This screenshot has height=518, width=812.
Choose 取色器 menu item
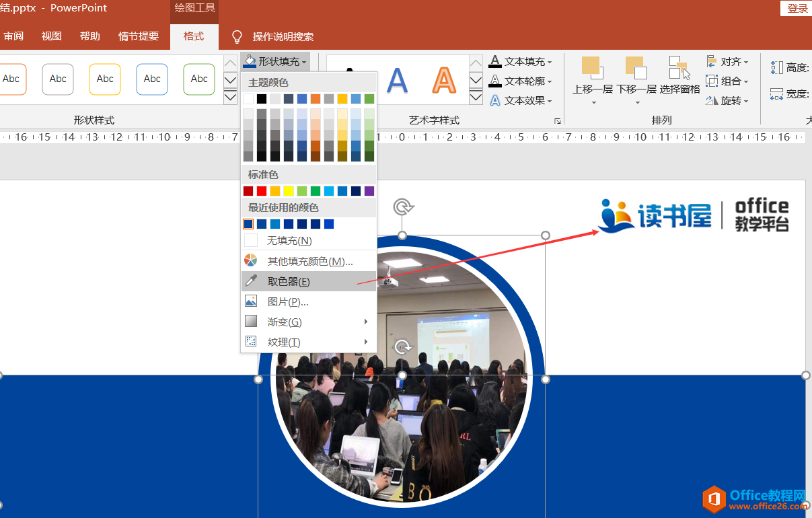[309, 281]
